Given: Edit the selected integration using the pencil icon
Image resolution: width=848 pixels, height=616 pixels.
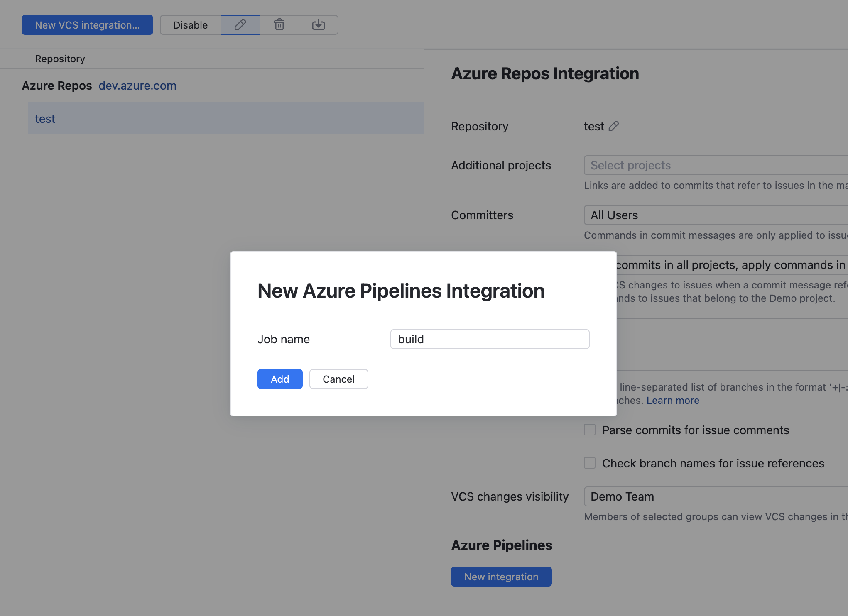Looking at the screenshot, I should 240,25.
